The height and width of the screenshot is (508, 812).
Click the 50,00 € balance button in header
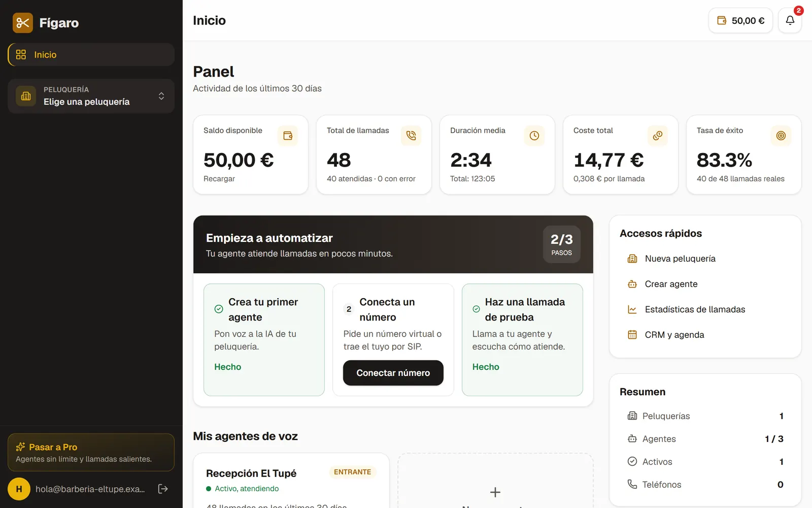740,20
